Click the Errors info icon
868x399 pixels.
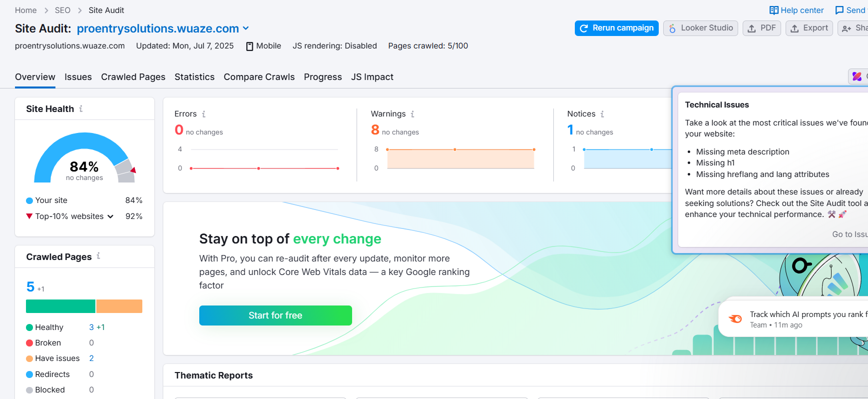click(204, 114)
